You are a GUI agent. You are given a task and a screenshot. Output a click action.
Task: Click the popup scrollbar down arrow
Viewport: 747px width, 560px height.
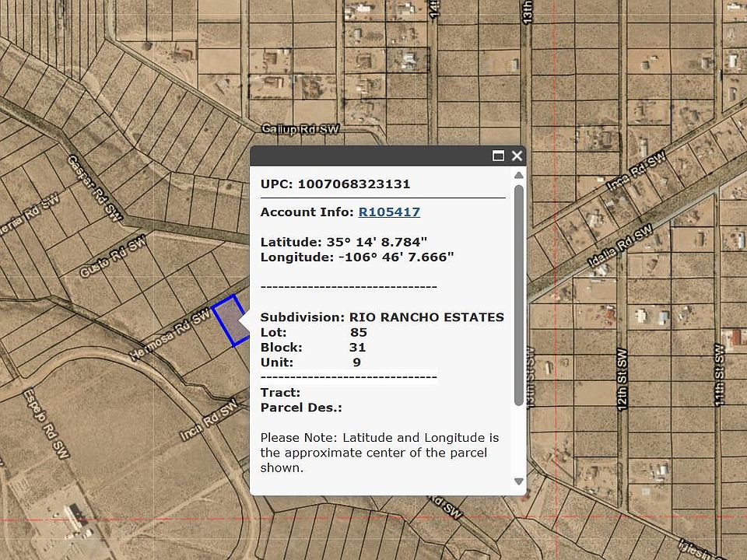pyautogui.click(x=519, y=481)
